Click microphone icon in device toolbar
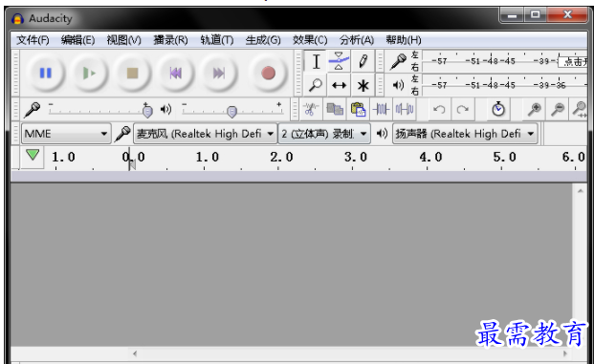 point(122,134)
